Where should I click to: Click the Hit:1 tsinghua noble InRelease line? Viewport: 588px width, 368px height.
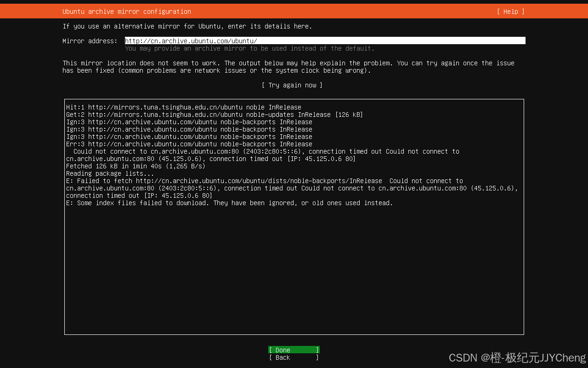[x=184, y=107]
